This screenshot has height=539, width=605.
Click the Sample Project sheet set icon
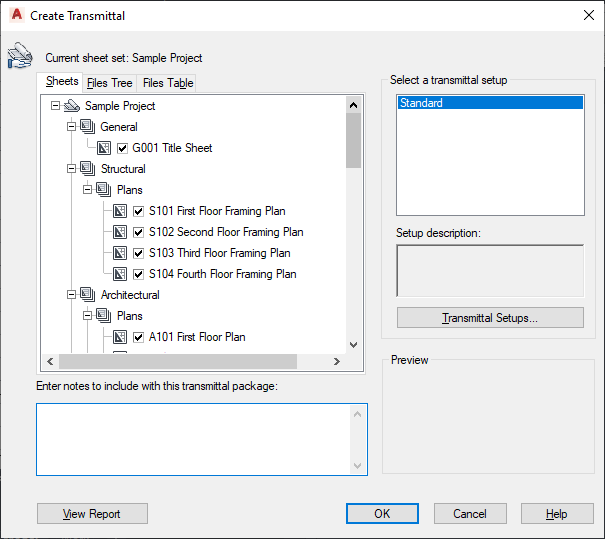[71, 106]
